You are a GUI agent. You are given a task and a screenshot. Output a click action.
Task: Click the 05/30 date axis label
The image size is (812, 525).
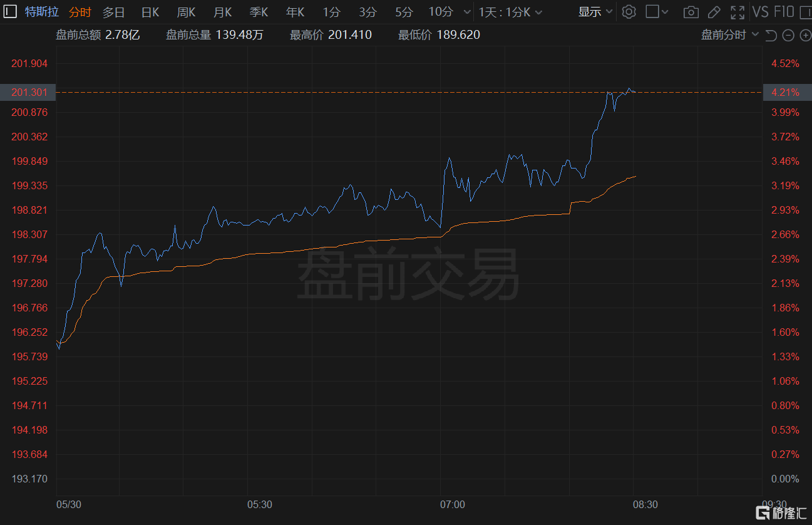click(x=69, y=504)
